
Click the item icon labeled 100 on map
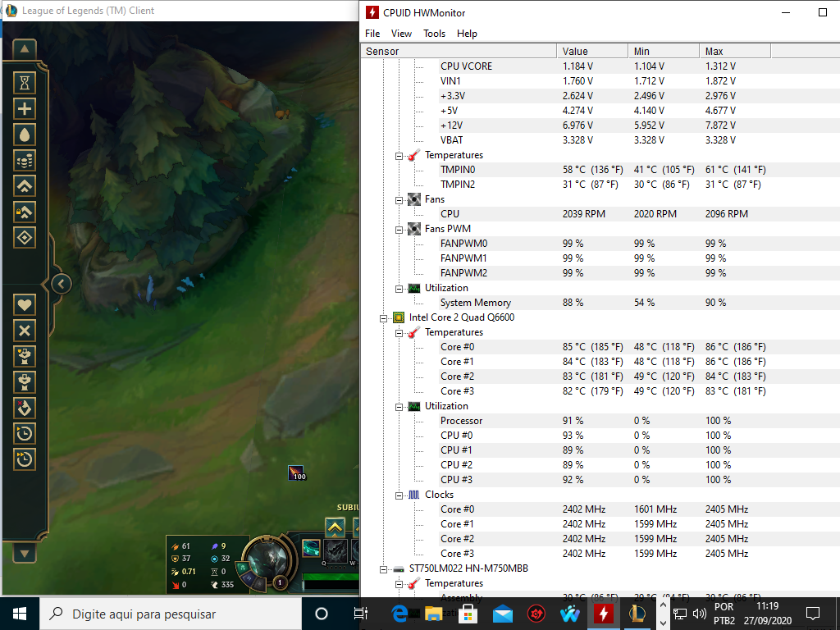click(296, 472)
